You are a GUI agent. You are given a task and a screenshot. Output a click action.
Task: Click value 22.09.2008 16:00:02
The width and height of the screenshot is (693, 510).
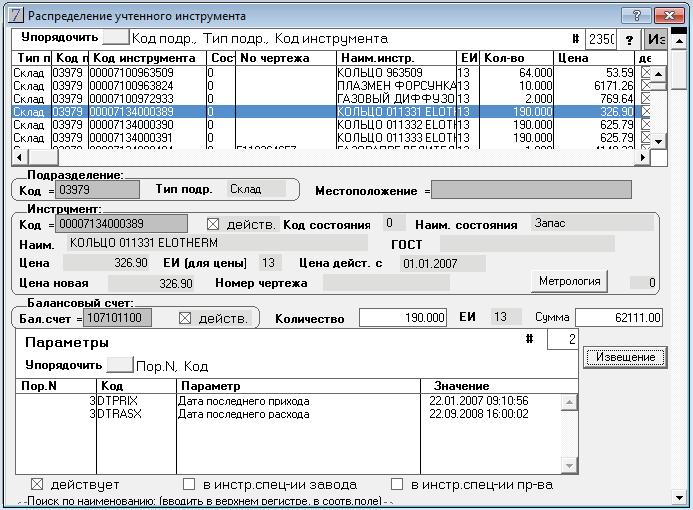[x=479, y=414]
